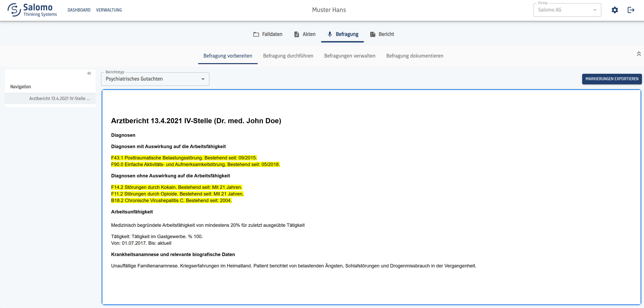Open the Berichtstyp dropdown arrow
The width and height of the screenshot is (644, 308).
click(203, 79)
